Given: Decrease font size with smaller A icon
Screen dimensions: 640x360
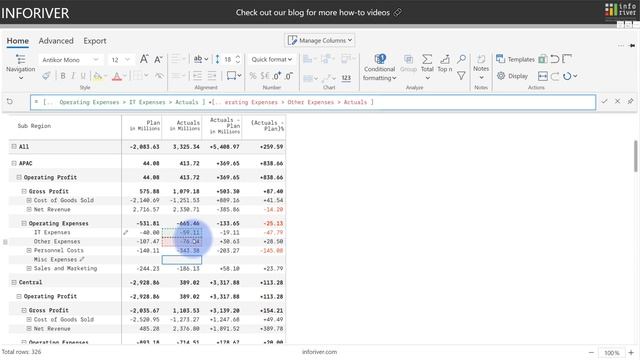Looking at the screenshot, I should click(x=158, y=60).
